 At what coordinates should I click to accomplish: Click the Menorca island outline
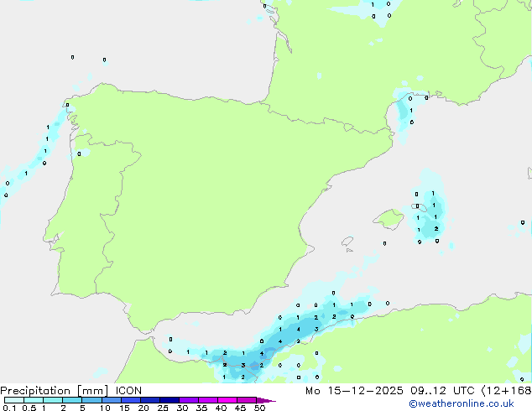point(420,207)
